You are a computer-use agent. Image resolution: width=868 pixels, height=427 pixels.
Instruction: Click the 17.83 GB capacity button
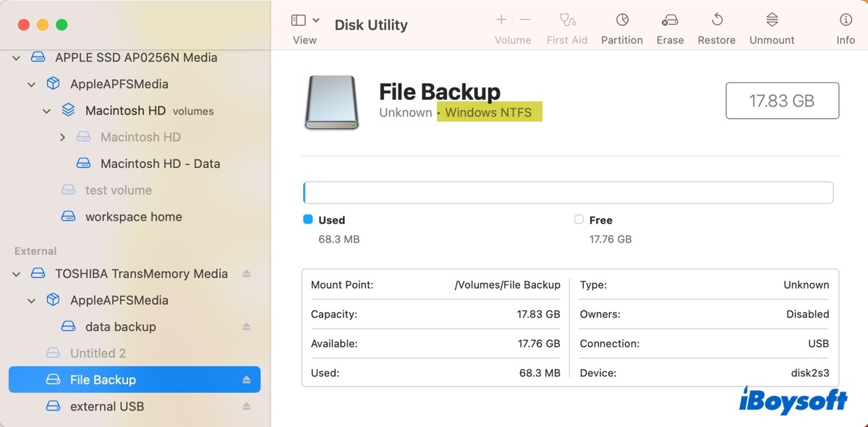click(x=782, y=101)
